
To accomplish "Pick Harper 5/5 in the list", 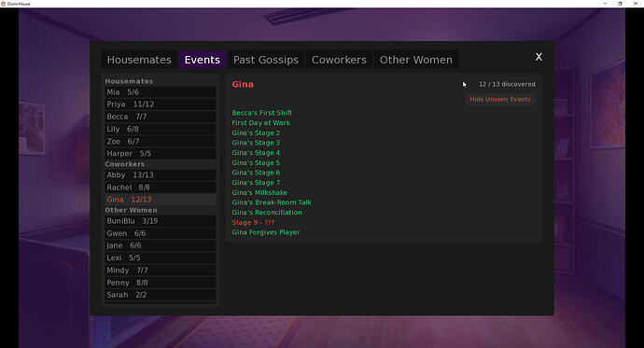I will (161, 154).
